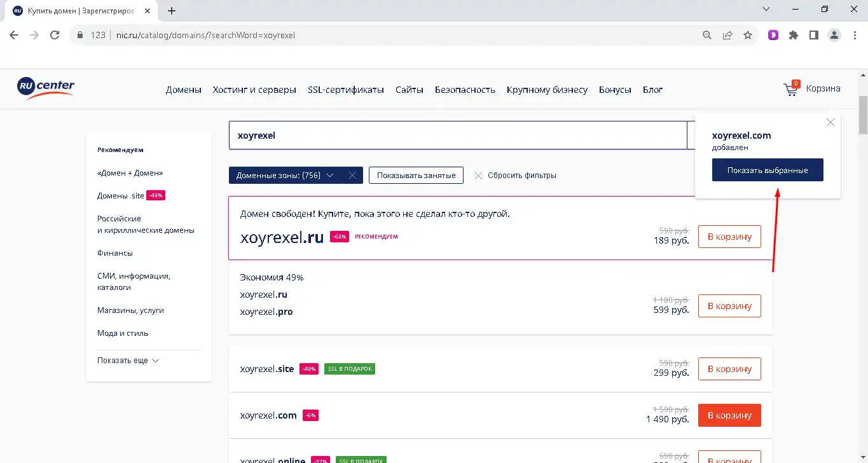The width and height of the screenshot is (868, 463).
Task: Open the Бонусы menu item
Action: point(615,90)
